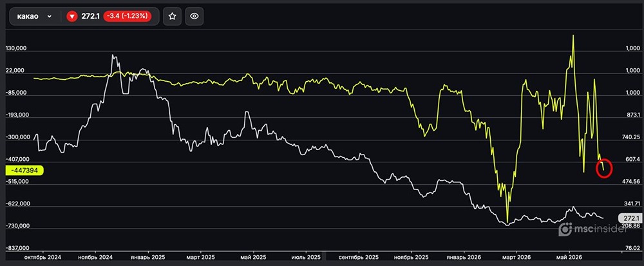Click the июль 2025 date label

[x=305, y=258]
